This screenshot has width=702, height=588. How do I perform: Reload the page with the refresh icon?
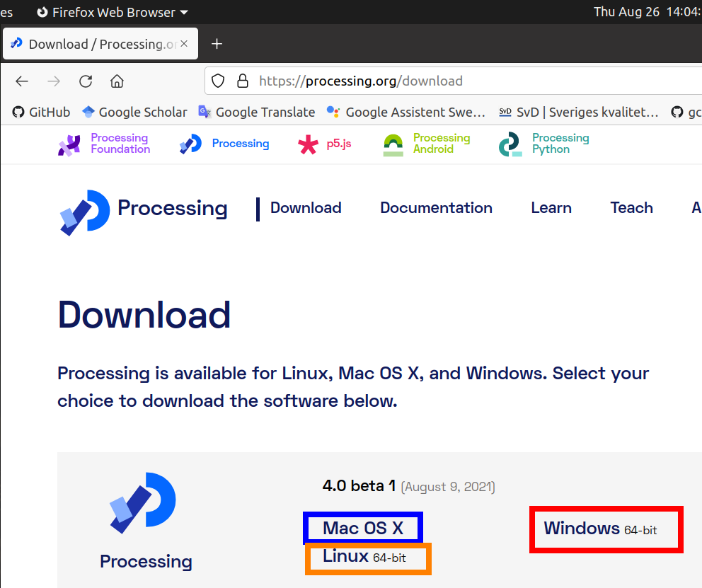(86, 81)
